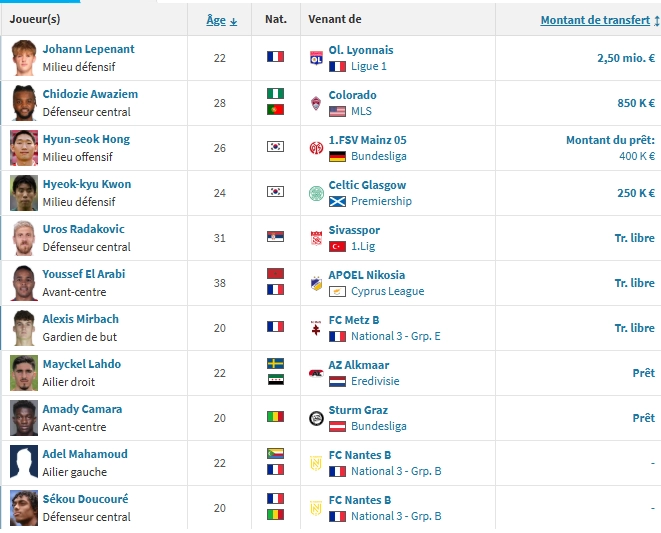The height and width of the screenshot is (533, 661).
Task: Click Mayckel Lahdo's Prêt transfer link
Action: [x=643, y=373]
